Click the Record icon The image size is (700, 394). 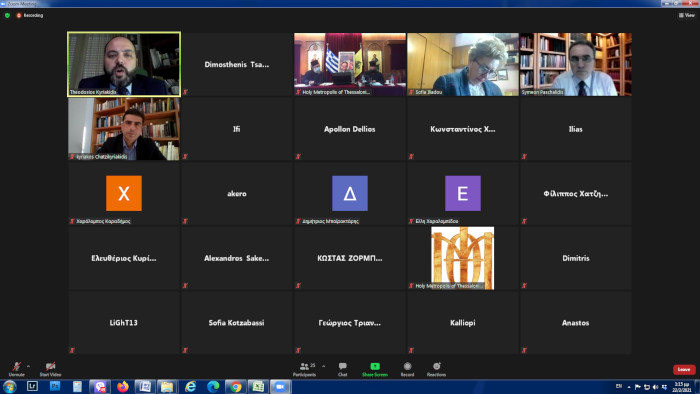point(407,369)
